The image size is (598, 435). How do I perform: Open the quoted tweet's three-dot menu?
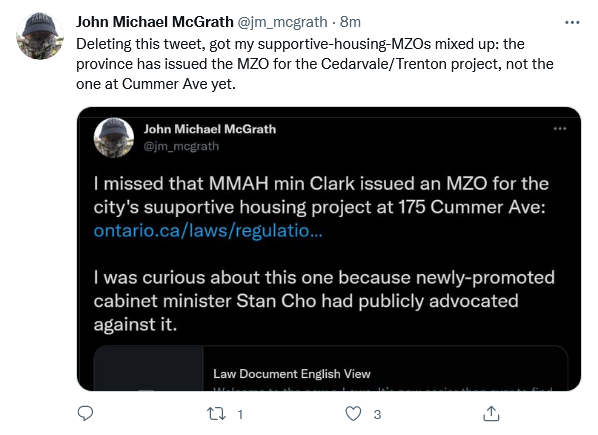click(559, 129)
